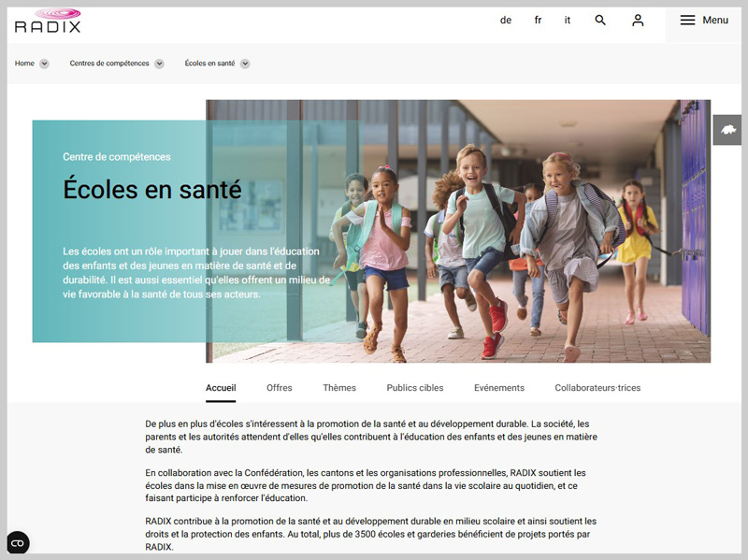Switch language to Italian (it)
748x560 pixels.
(x=568, y=21)
